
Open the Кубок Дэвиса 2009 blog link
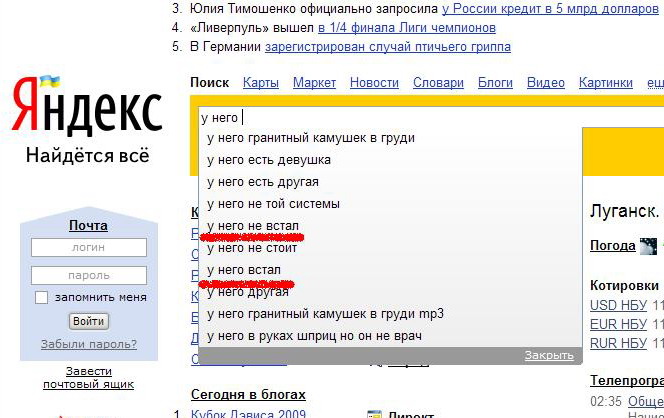coord(249,413)
